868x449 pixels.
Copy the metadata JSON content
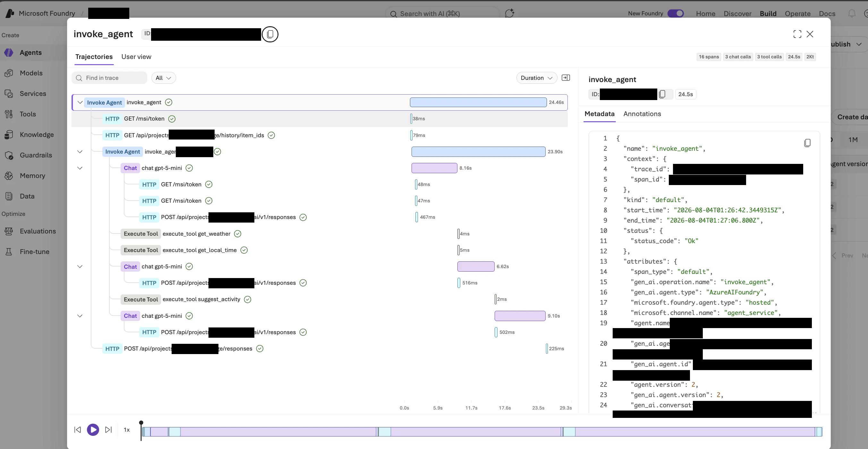coord(807,143)
